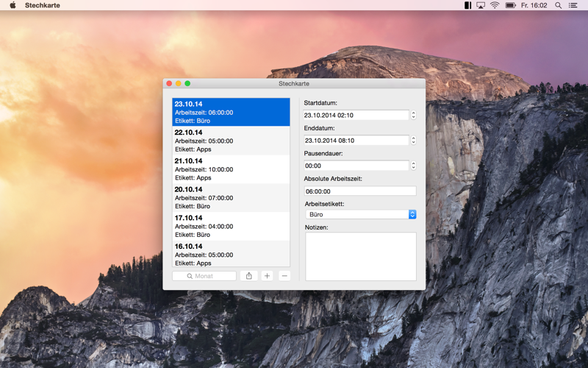The width and height of the screenshot is (588, 368).
Task: Click the battery status icon
Action: pos(510,5)
